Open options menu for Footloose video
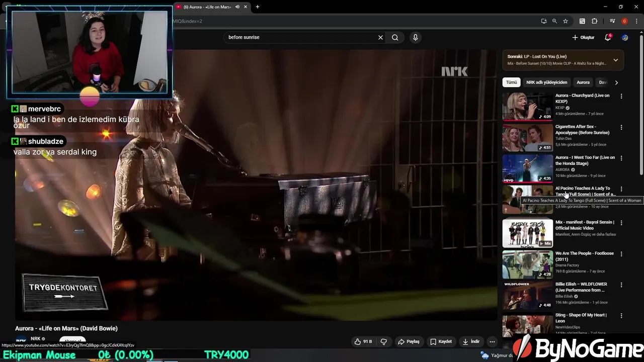The image size is (644, 362). tap(621, 254)
